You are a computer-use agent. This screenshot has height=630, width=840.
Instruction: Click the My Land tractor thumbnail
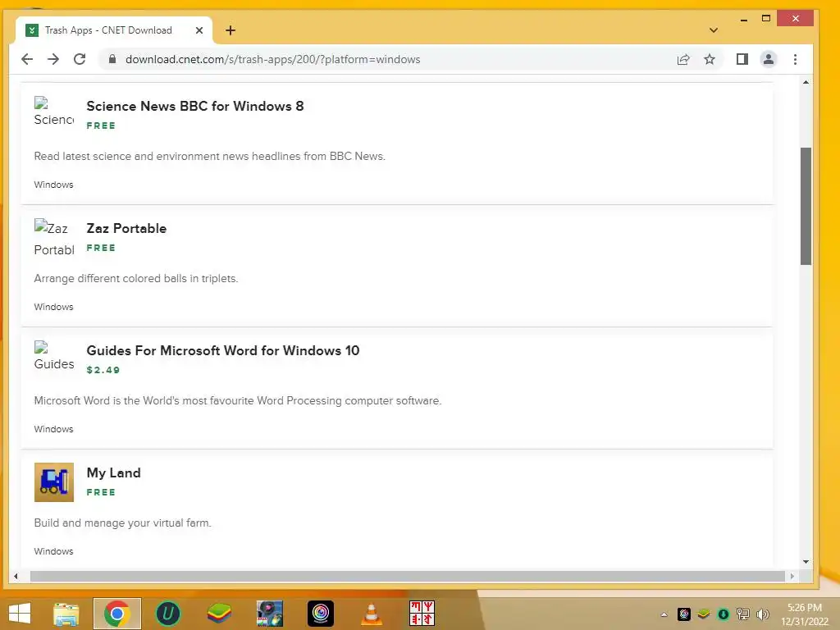tap(54, 482)
